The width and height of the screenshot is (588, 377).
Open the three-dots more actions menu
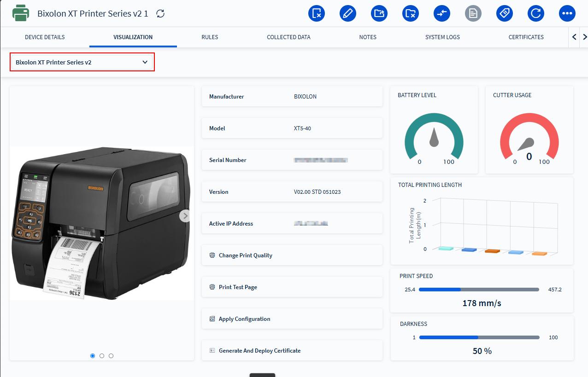(567, 13)
